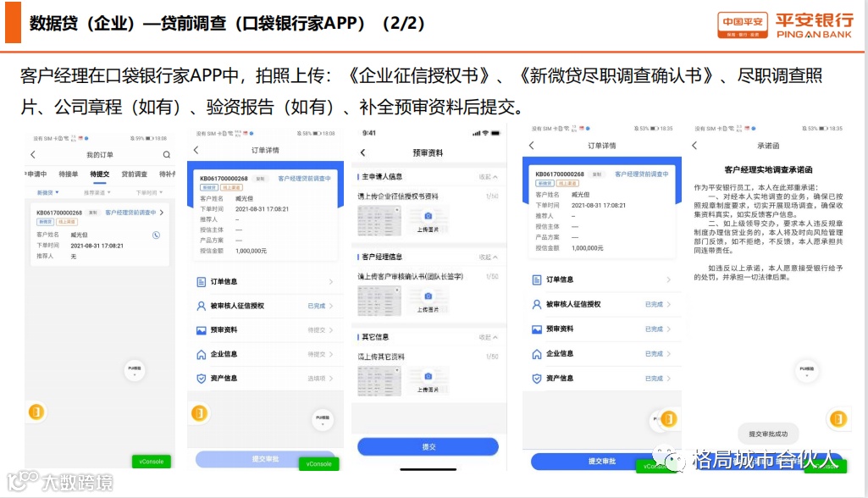Tap the image icon beside 预审资料 已完成

pyautogui.click(x=536, y=329)
